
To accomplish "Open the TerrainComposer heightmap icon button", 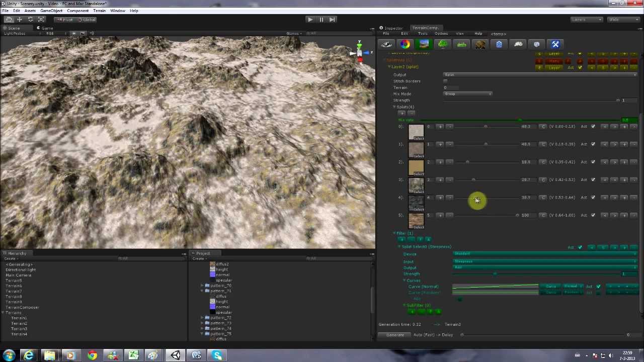I will point(386,44).
